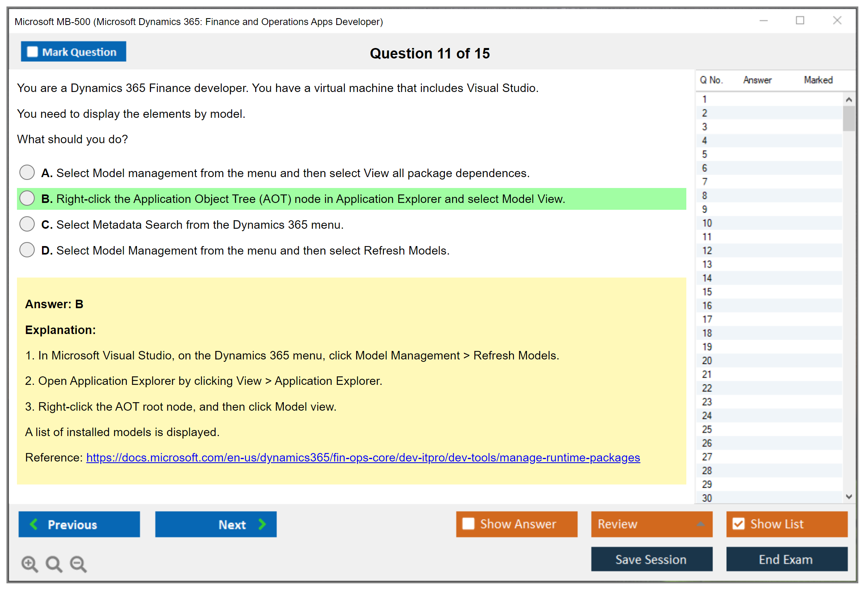868x593 pixels.
Task: Open the docs.microsoft.com reference link
Action: pyautogui.click(x=363, y=457)
